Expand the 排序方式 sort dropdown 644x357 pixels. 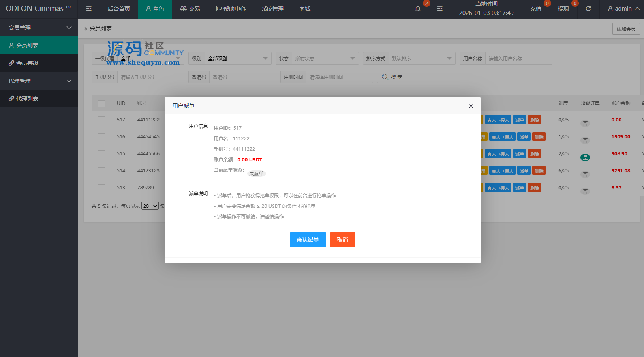tap(421, 59)
